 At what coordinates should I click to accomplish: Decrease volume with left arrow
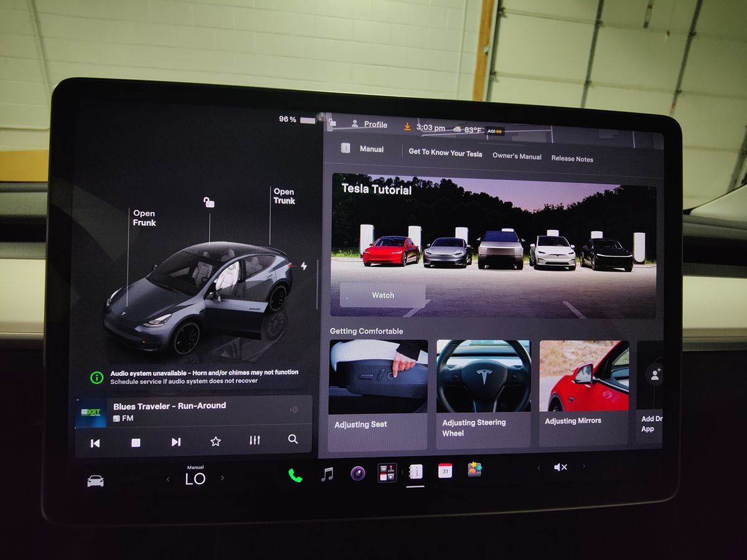point(538,467)
